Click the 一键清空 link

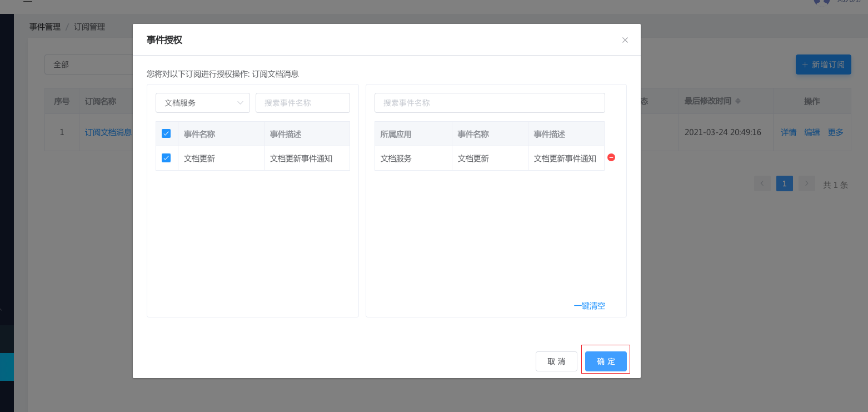589,306
